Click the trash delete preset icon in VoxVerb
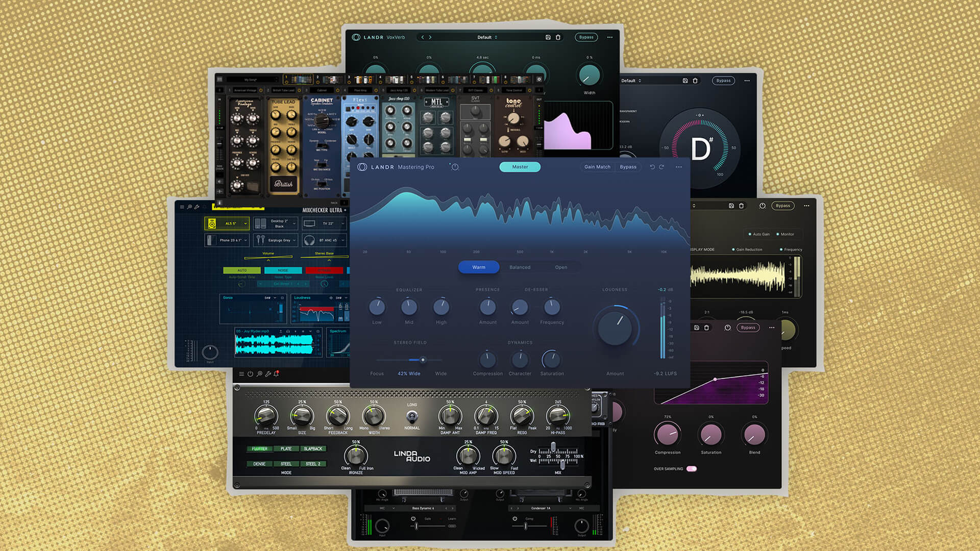The height and width of the screenshot is (551, 980). coord(558,37)
